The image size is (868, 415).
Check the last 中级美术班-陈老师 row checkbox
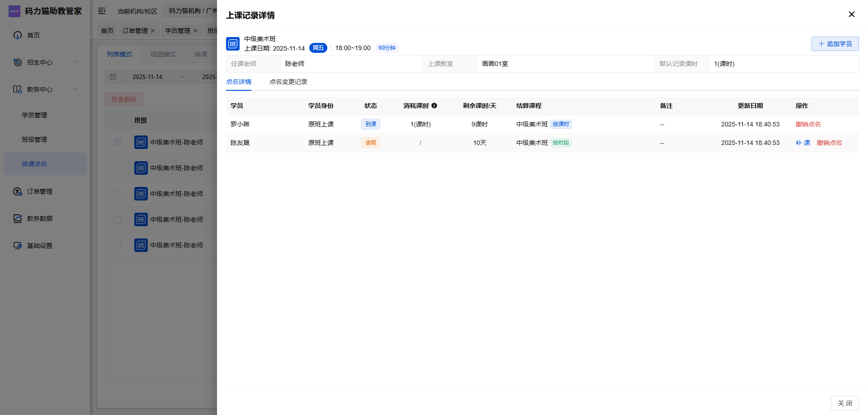[x=118, y=245]
